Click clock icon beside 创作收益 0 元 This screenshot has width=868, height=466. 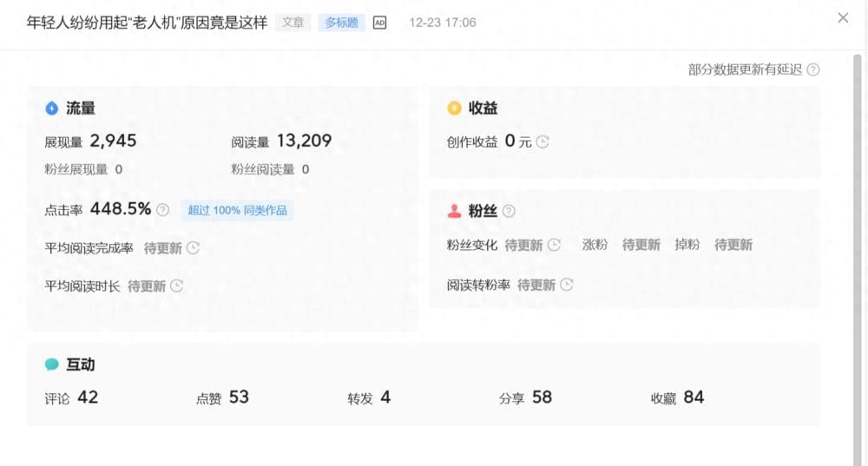coord(542,141)
